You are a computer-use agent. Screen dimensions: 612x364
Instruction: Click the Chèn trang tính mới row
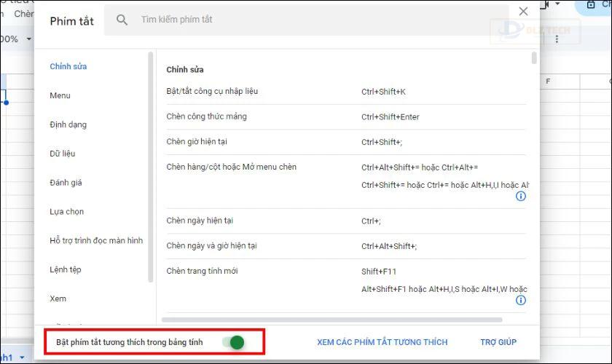click(346, 285)
